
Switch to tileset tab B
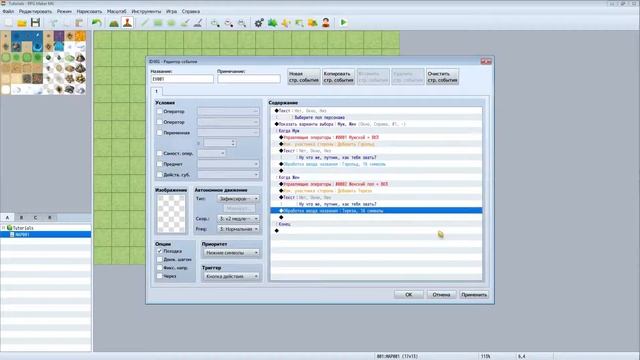(21, 218)
